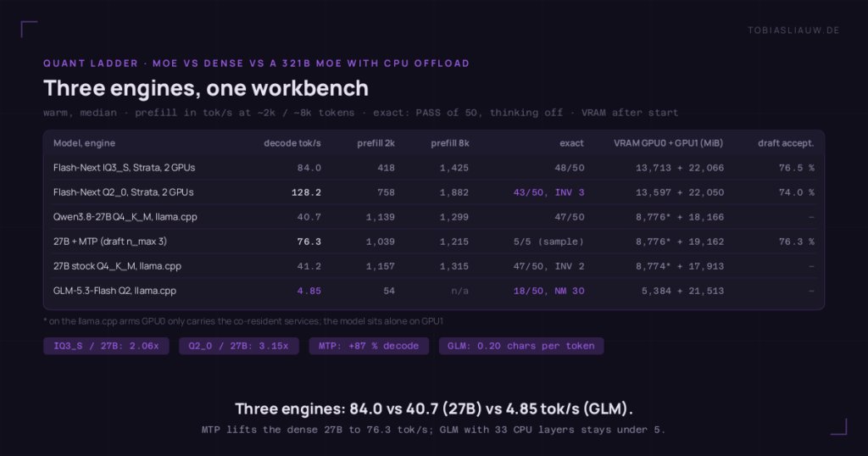
Task: Click the '13,597 + 22,050' VRAM value
Action: tap(680, 192)
